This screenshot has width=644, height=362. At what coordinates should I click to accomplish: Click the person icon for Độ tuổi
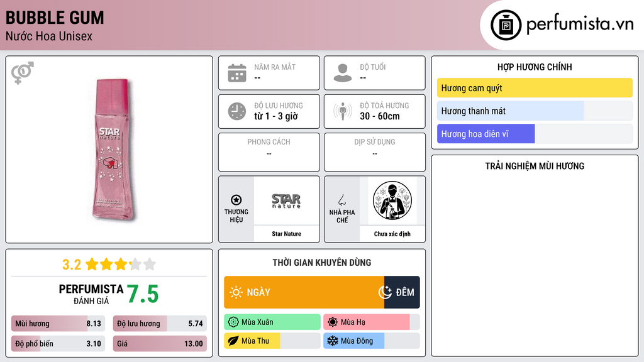pyautogui.click(x=343, y=73)
